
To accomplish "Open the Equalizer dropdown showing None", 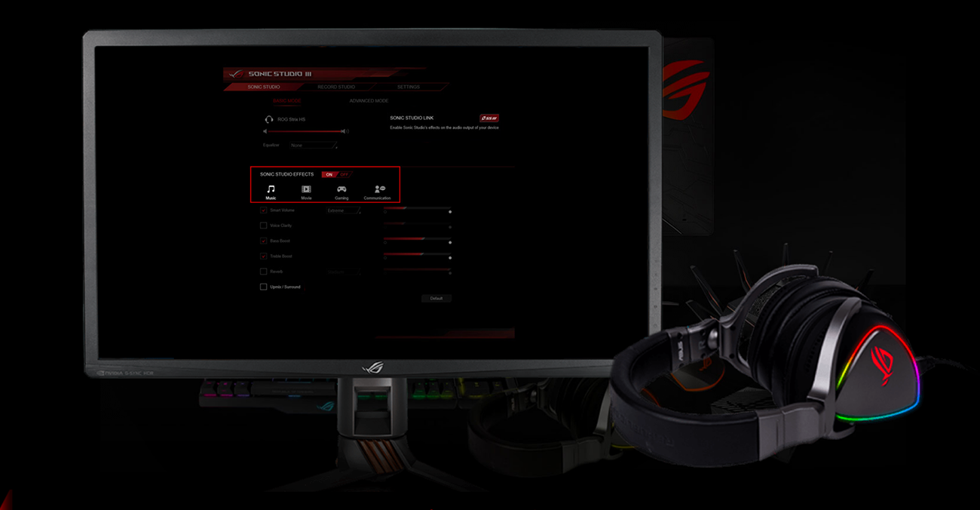I will (313, 145).
